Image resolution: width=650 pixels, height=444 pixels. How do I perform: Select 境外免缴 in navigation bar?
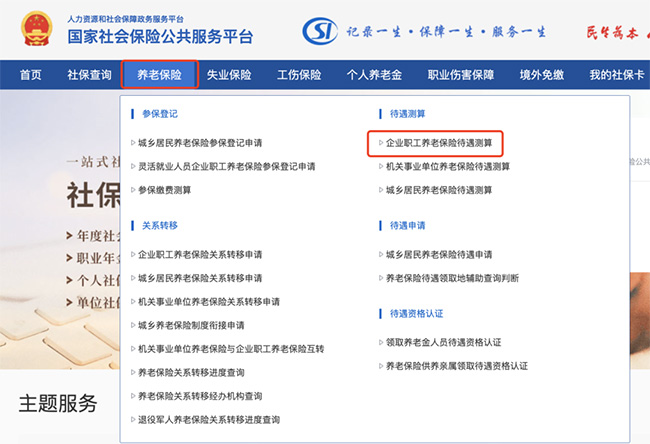(x=541, y=75)
